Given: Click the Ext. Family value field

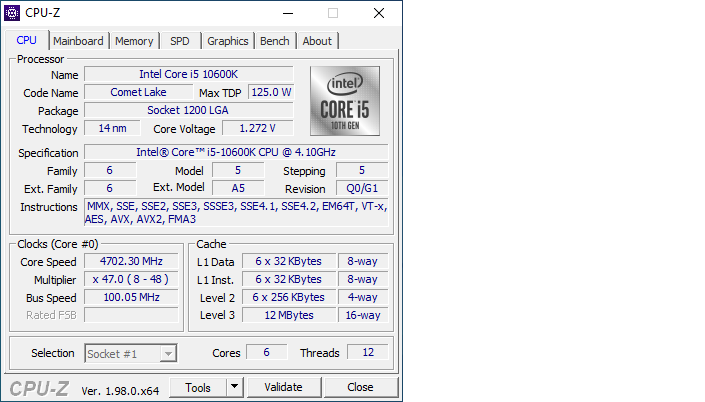Looking at the screenshot, I should pyautogui.click(x=110, y=188).
